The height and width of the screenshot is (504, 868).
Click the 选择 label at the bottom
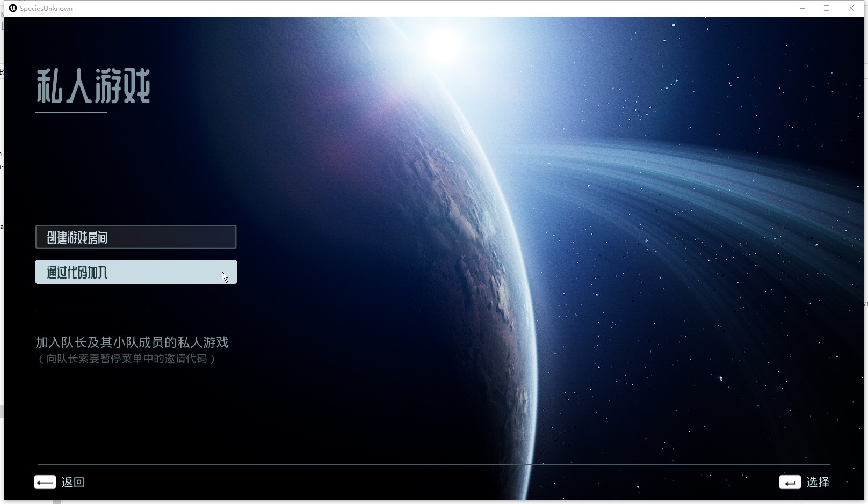click(818, 482)
